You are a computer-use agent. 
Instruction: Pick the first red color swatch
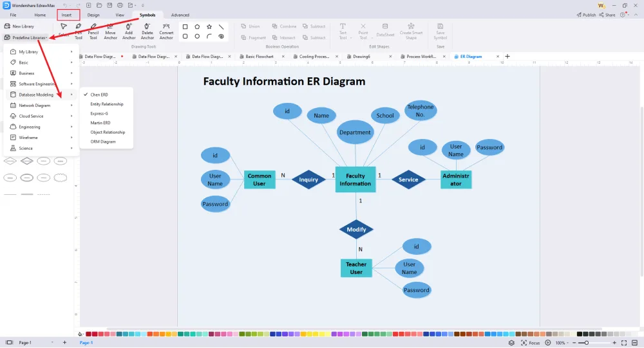[88, 334]
